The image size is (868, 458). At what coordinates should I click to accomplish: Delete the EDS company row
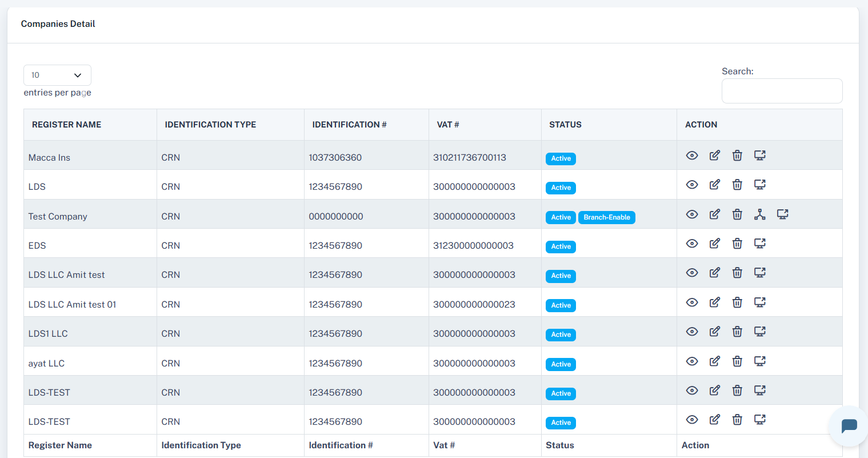pyautogui.click(x=737, y=244)
